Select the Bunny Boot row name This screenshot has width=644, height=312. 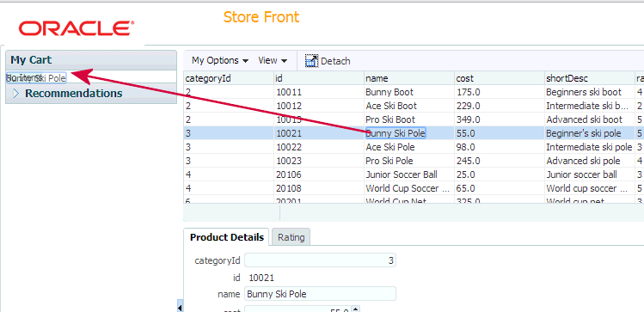pos(389,92)
